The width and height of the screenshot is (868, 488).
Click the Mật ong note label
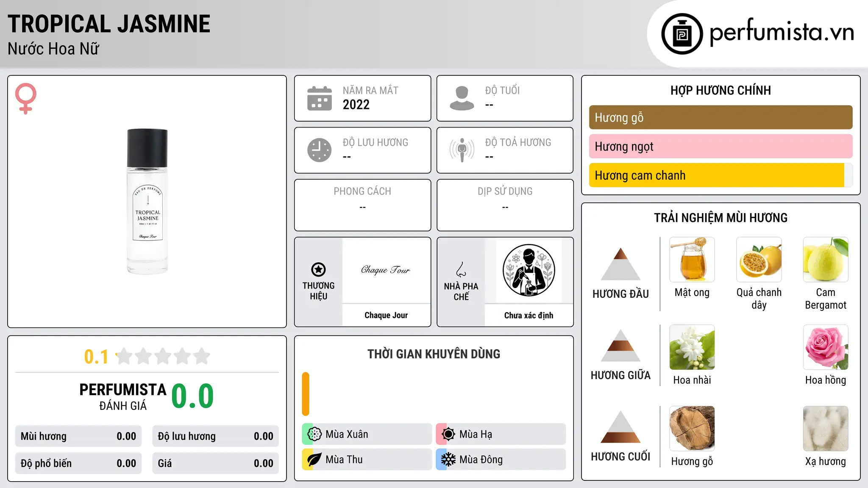pos(692,293)
